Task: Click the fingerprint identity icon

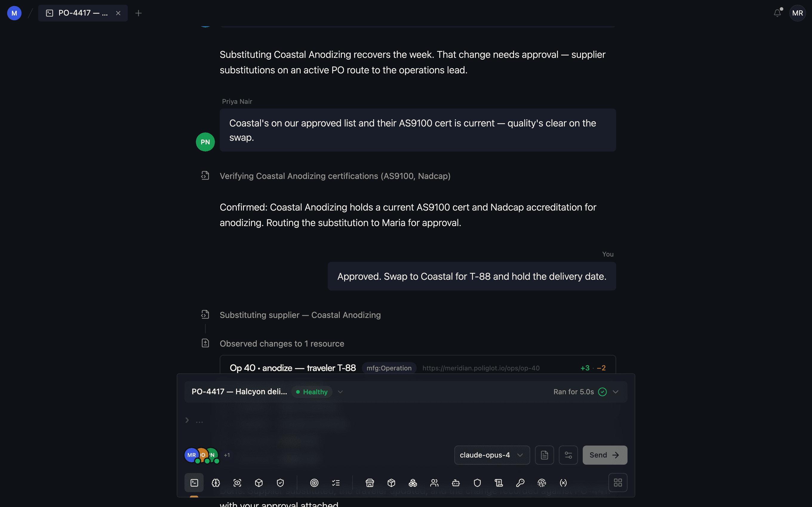Action: point(542,483)
